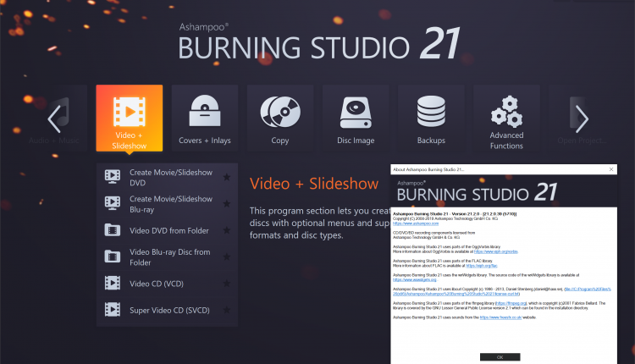Mark Super Video CD (SVCD) as favorite
The image size is (635, 364).
tap(227, 310)
